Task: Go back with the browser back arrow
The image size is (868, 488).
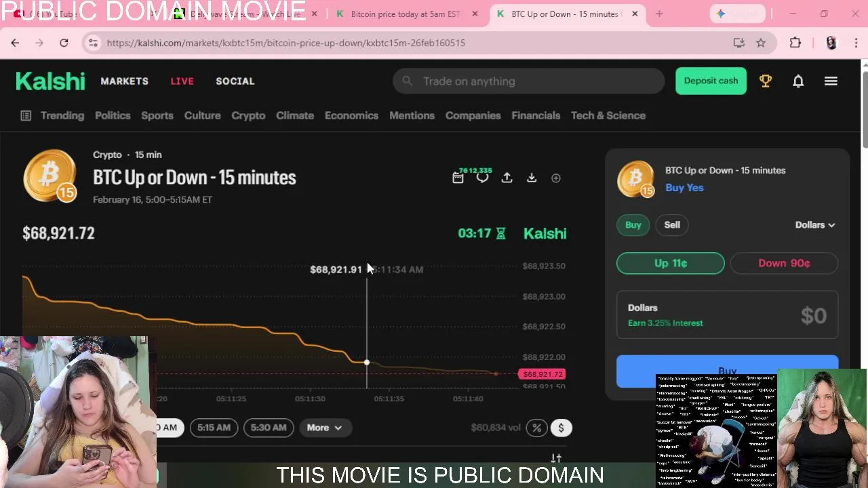Action: (15, 43)
